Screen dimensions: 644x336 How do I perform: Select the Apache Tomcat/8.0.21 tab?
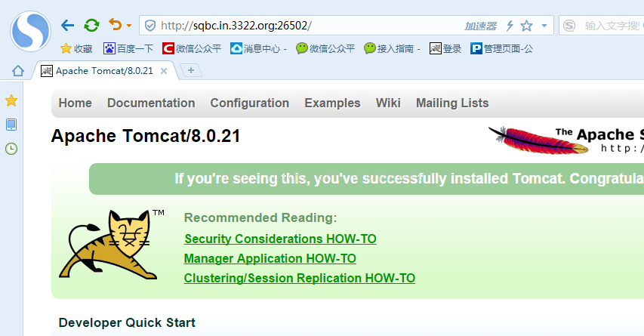[104, 71]
